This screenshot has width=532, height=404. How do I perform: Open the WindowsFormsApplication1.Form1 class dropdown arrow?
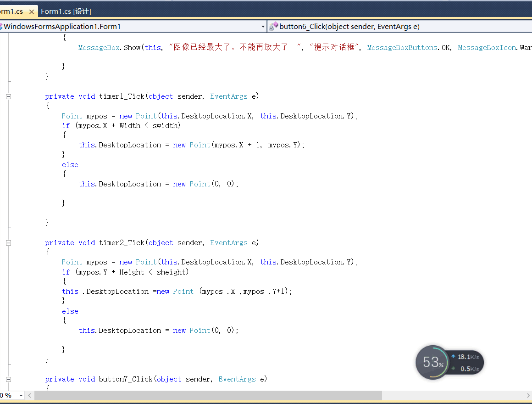(x=263, y=27)
